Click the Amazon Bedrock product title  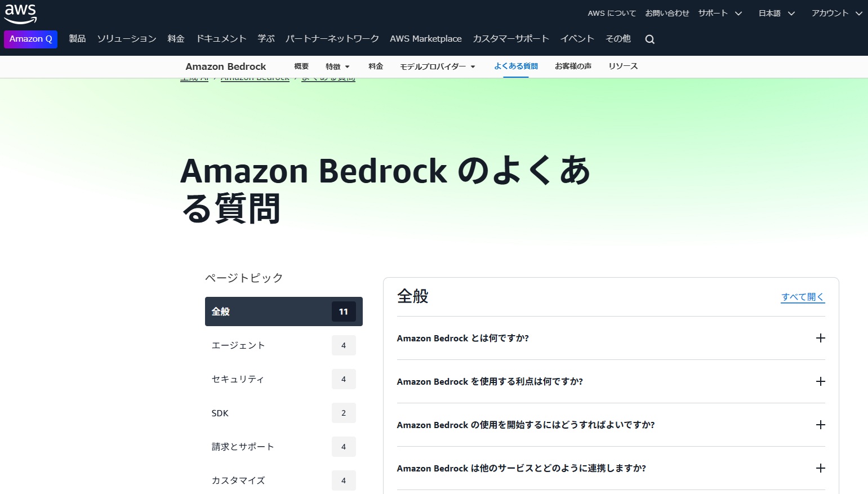pyautogui.click(x=226, y=66)
